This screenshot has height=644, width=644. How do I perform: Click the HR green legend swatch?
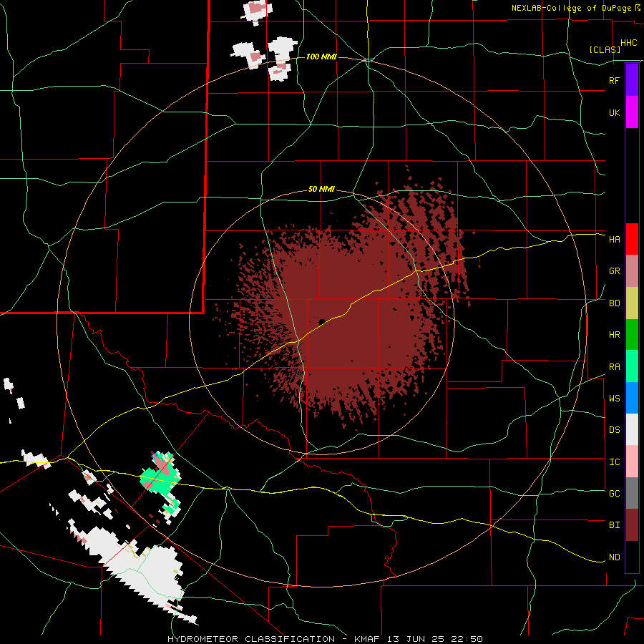pos(632,335)
